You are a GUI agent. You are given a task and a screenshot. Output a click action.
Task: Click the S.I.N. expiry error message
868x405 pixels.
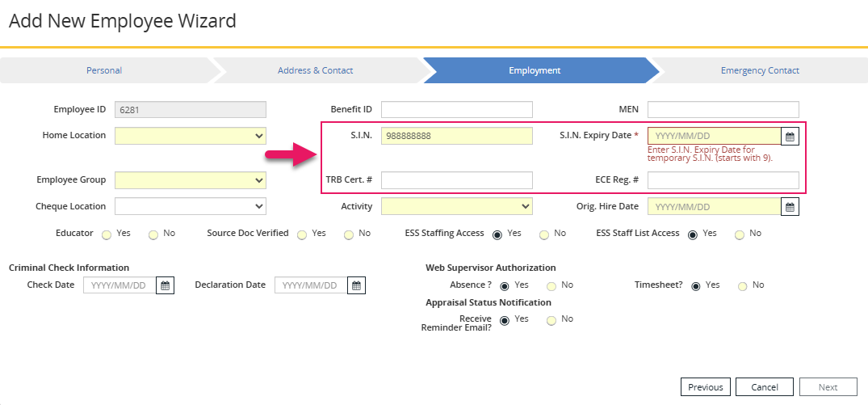click(x=711, y=154)
